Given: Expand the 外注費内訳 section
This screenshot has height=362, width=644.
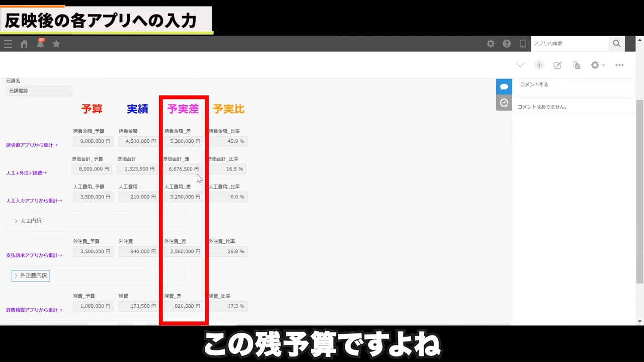Looking at the screenshot, I should (31, 276).
